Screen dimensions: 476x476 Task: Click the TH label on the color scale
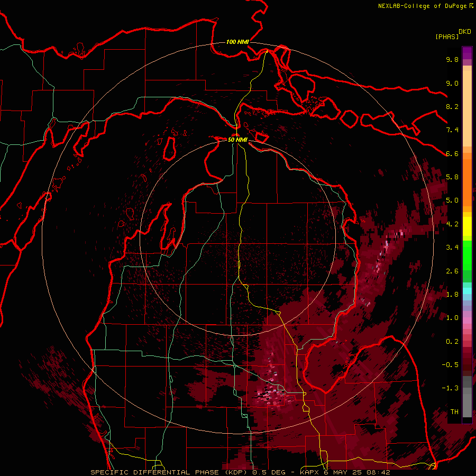click(x=454, y=412)
